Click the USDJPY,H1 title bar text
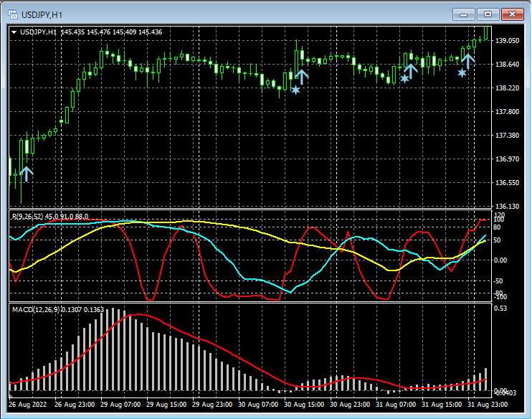This screenshot has height=419, width=532. point(41,14)
